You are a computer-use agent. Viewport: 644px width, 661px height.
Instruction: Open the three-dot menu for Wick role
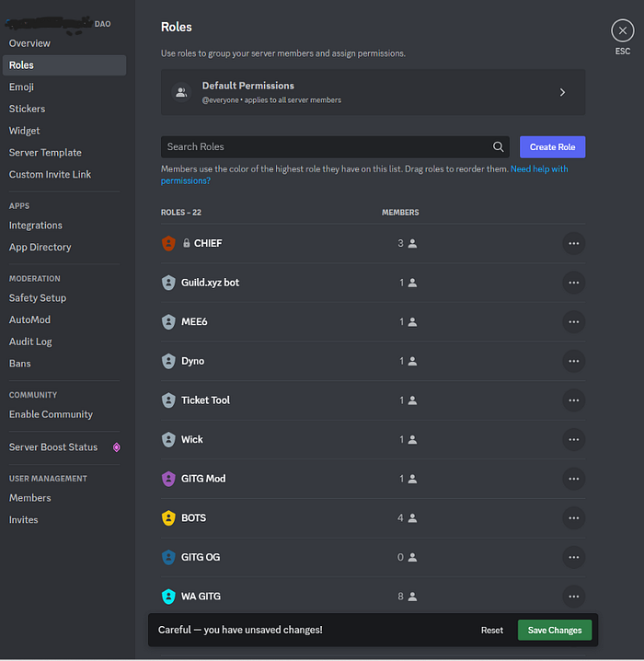[x=574, y=439]
